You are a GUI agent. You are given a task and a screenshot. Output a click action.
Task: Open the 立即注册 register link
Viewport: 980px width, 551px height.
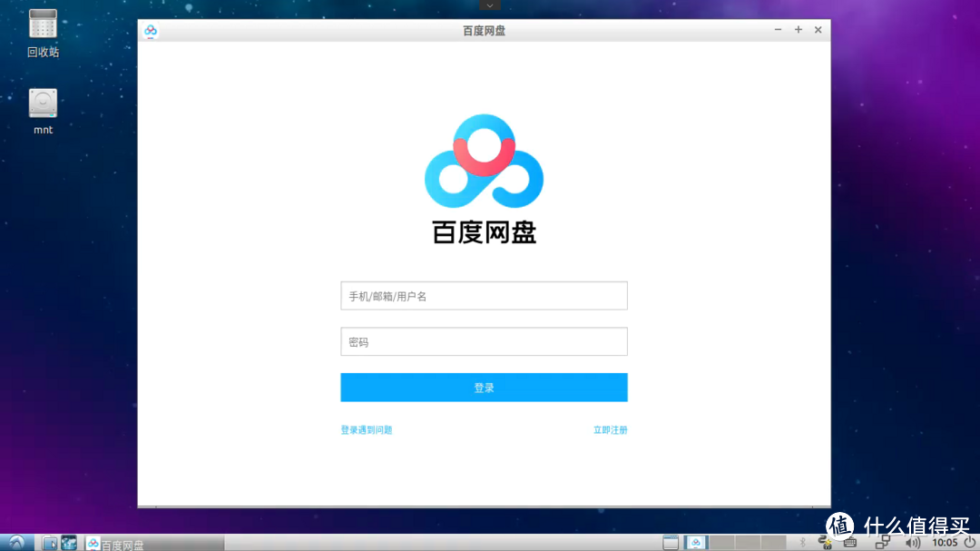(x=610, y=429)
